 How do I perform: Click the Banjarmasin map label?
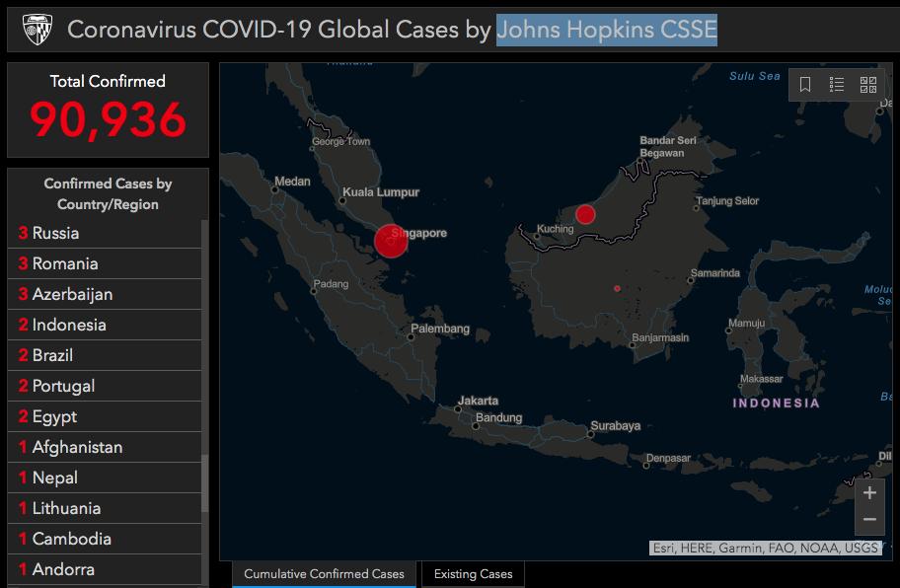660,337
